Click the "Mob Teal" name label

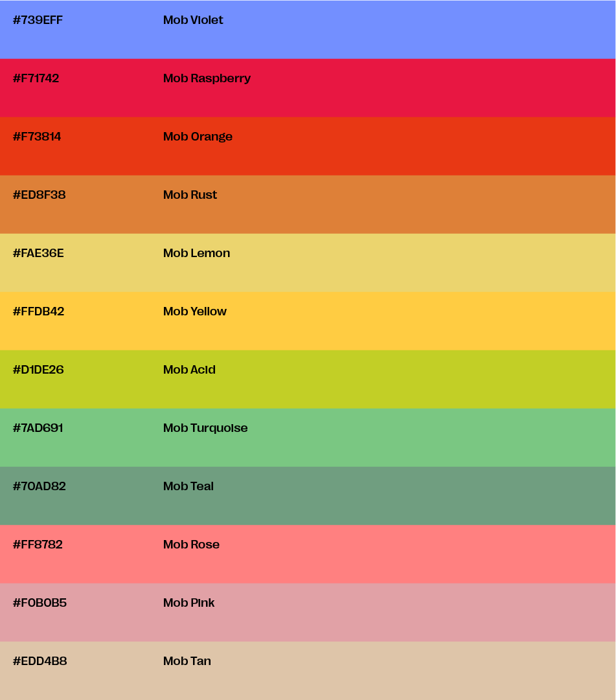coord(188,486)
